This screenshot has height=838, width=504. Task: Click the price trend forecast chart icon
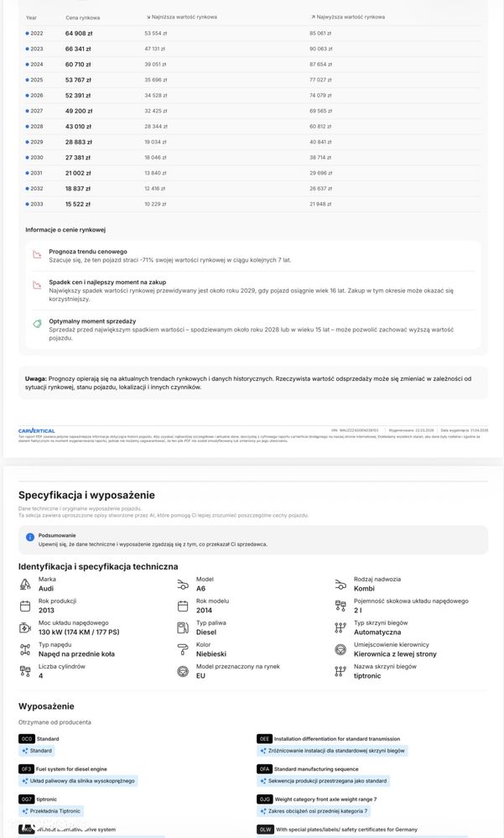pyautogui.click(x=37, y=253)
